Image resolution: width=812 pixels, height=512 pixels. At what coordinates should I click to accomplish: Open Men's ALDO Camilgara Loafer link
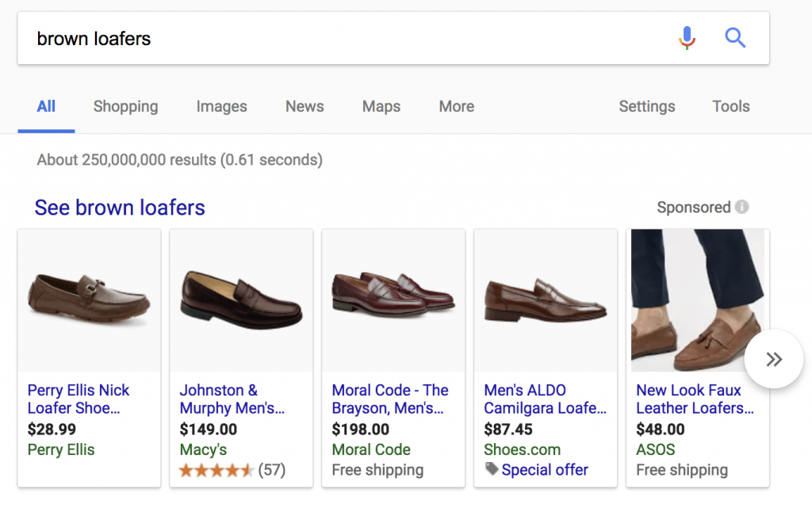click(x=545, y=399)
